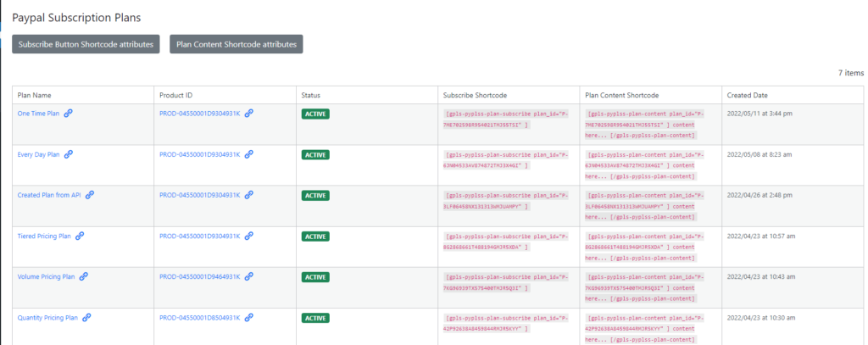
Task: Click ACTIVE badge in Tiered Pricing Plan row
Action: (315, 236)
